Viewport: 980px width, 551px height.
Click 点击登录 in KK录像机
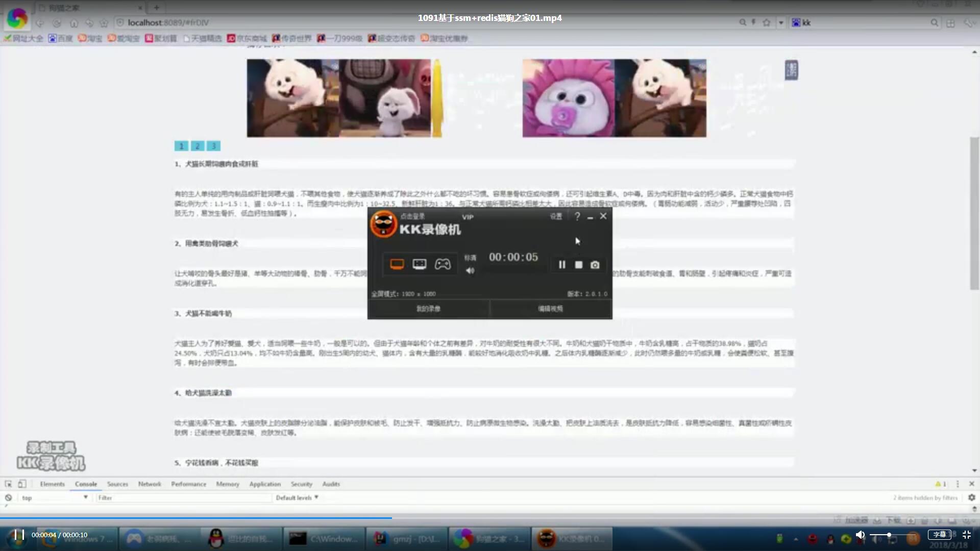pyautogui.click(x=412, y=216)
